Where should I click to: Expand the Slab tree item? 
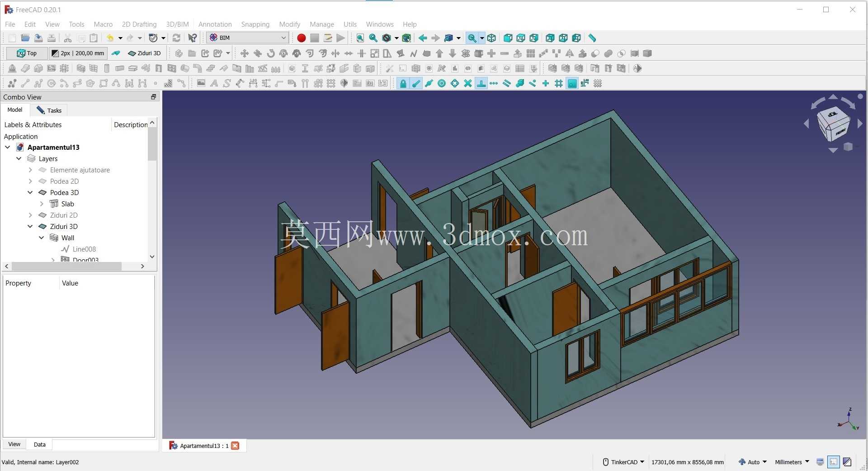(42, 204)
